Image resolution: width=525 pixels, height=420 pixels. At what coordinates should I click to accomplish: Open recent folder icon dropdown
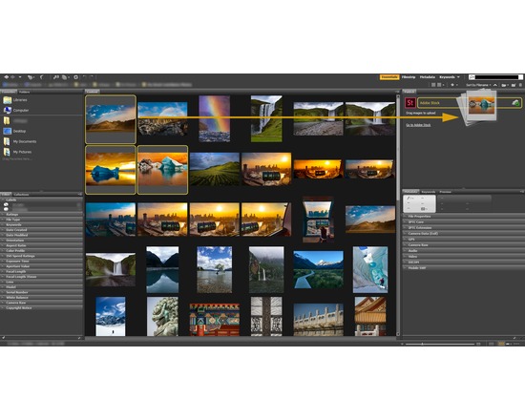505,85
